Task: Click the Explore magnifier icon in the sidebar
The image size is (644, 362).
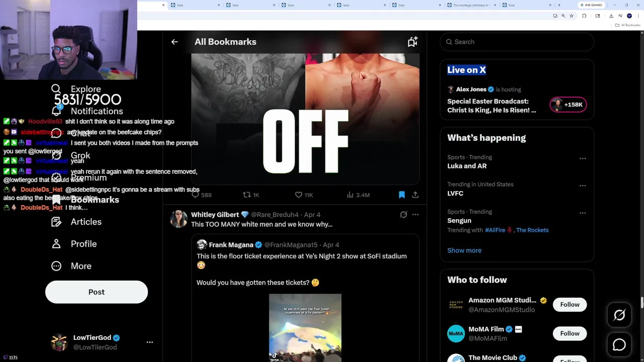Action: (56, 89)
